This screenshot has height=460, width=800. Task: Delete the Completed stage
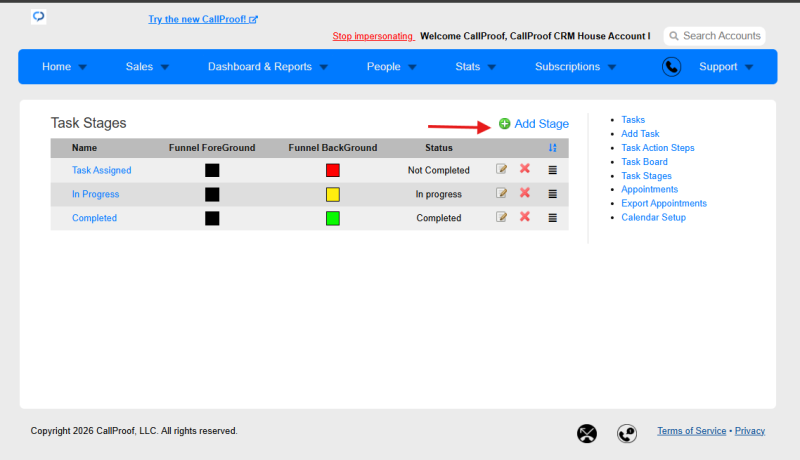pyautogui.click(x=524, y=217)
